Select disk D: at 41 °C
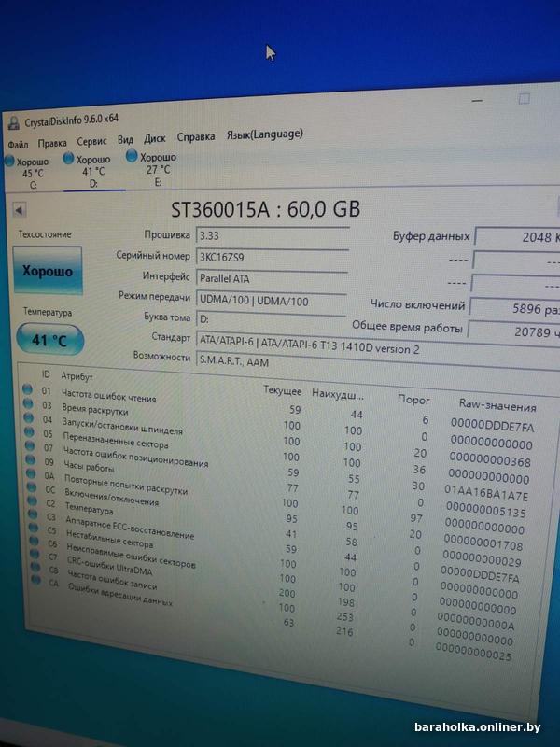Image resolution: width=560 pixels, height=747 pixels. [89, 171]
